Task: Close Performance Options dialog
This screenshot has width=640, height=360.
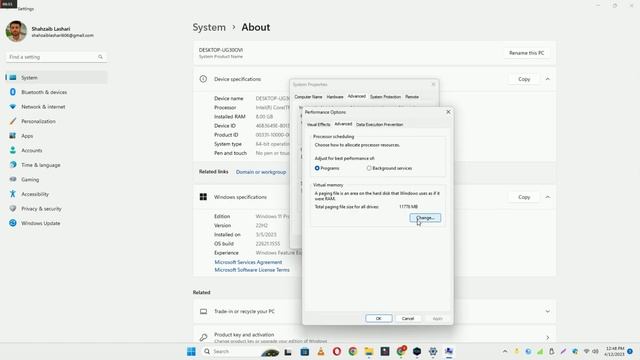Action: coord(448,112)
